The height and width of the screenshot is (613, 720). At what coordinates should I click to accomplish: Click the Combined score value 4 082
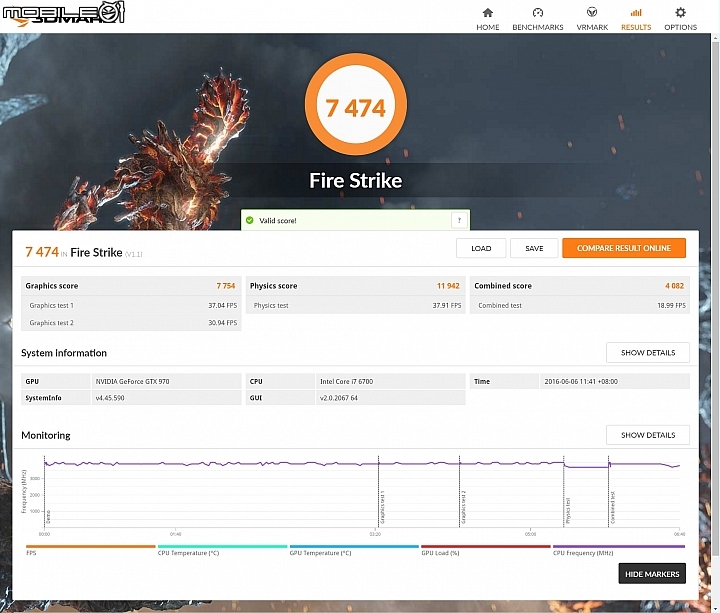[x=675, y=286]
